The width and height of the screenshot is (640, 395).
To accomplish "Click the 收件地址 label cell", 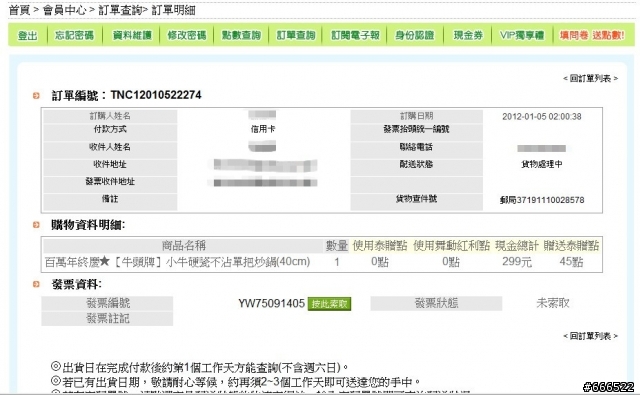I will 110,166.
